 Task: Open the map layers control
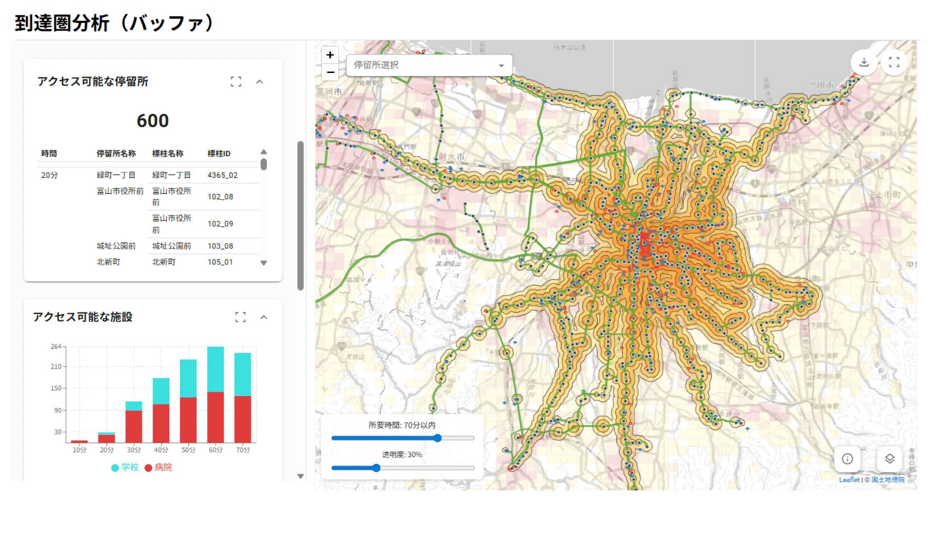[890, 459]
